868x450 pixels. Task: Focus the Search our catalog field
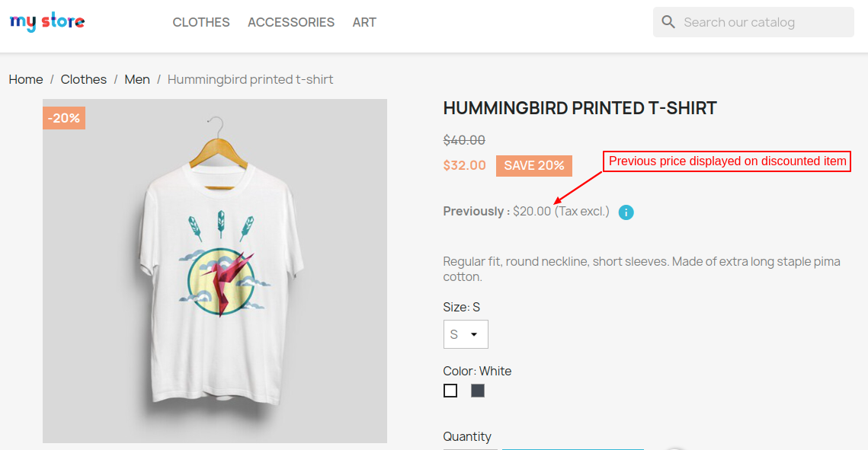click(762, 22)
